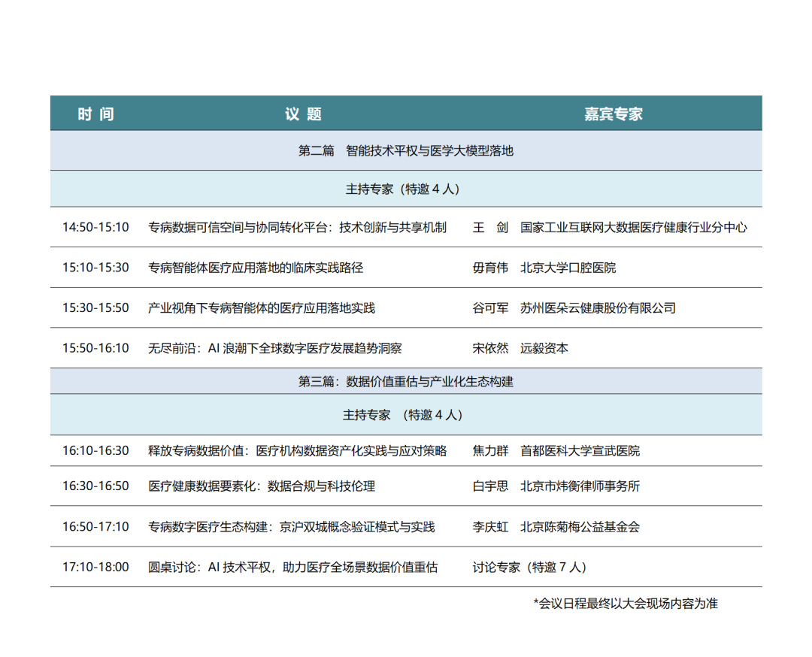Image resolution: width=812 pixels, height=657 pixels.
Task: Select speaker name 白宇思
Action: 490,486
